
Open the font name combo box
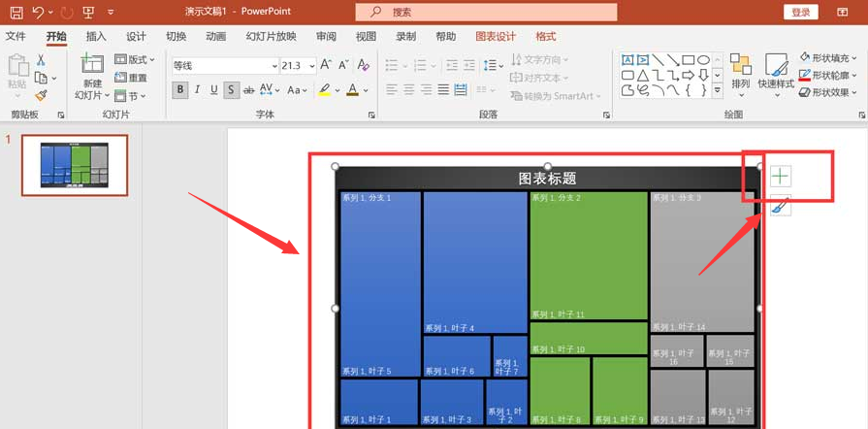225,65
